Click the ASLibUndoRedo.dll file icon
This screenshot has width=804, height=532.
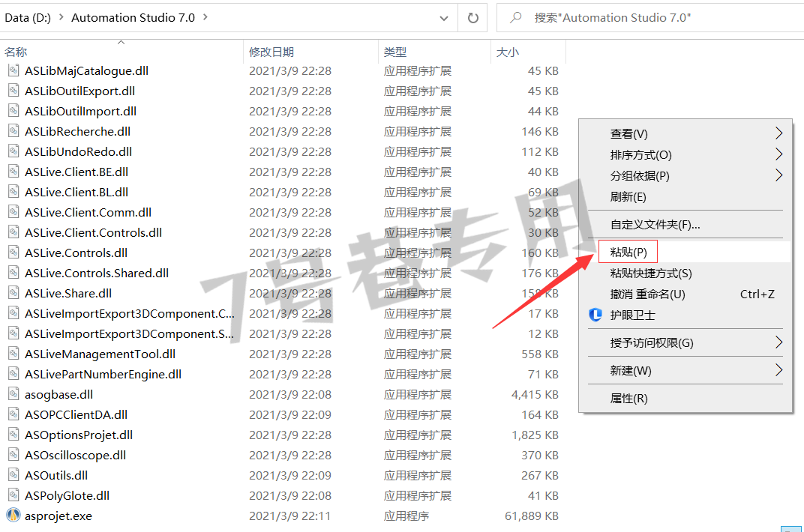(13, 151)
